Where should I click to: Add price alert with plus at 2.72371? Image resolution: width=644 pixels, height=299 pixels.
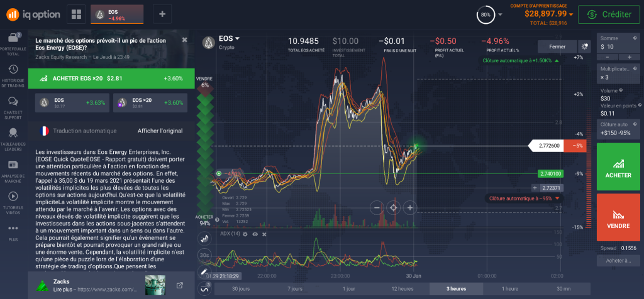tap(535, 188)
